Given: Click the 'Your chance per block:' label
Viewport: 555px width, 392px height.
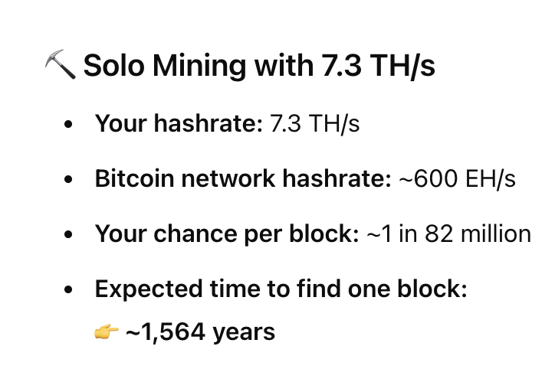Looking at the screenshot, I should pos(227,234).
